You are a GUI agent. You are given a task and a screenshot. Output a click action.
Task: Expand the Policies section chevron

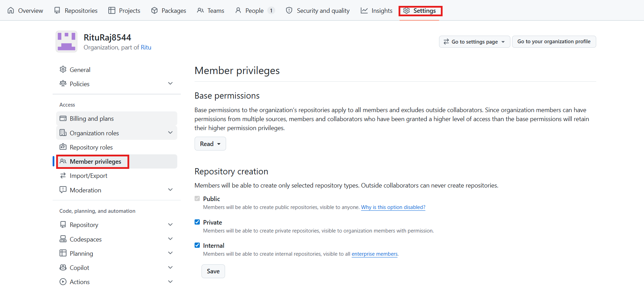coord(170,83)
